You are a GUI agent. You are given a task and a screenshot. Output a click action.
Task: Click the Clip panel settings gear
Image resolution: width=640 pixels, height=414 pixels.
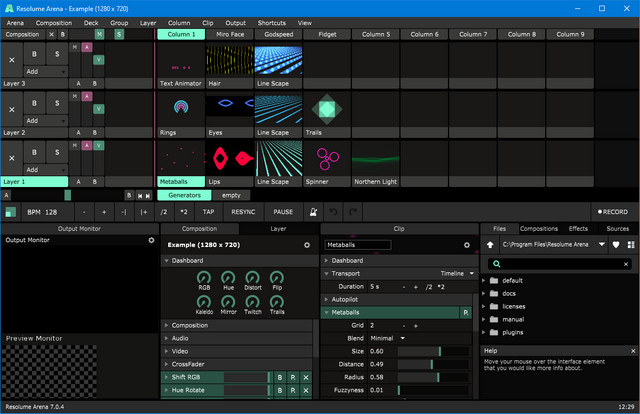click(466, 244)
